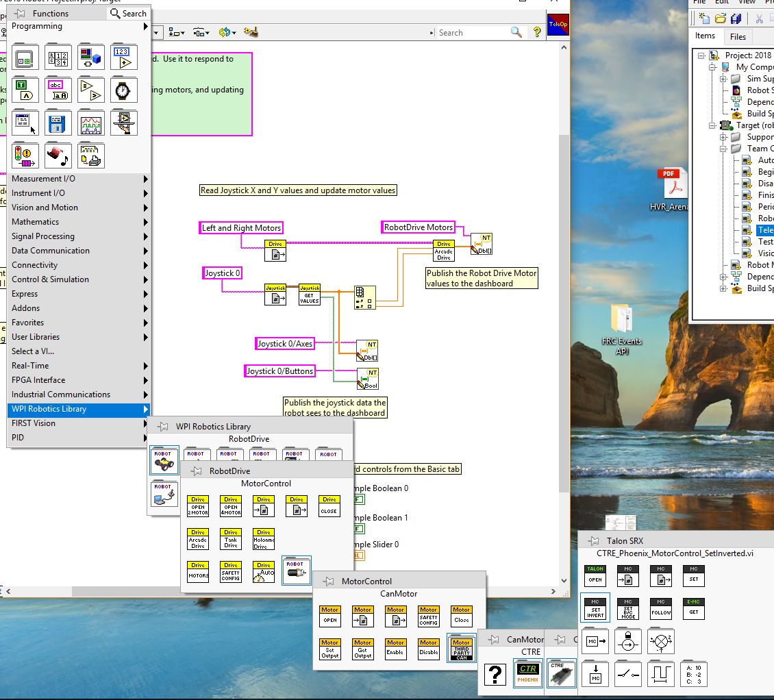Viewport: 774px width, 700px height.
Task: Select the Motor Disable VI
Action: point(429,649)
